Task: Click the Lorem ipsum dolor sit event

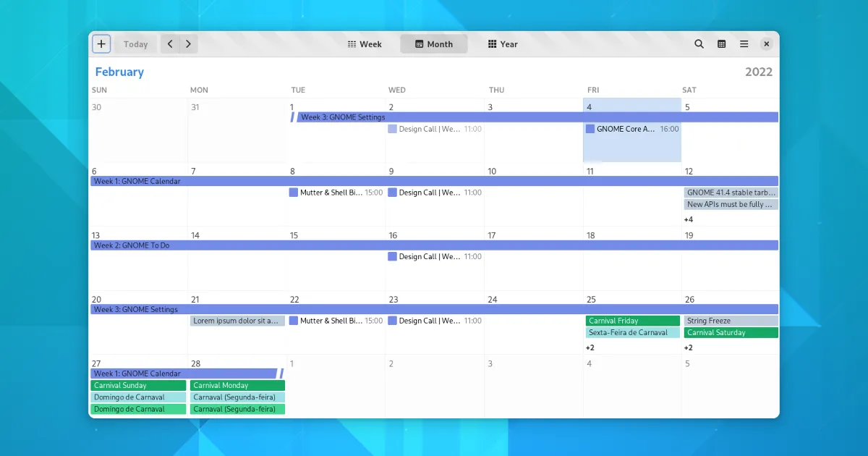Action: point(237,321)
